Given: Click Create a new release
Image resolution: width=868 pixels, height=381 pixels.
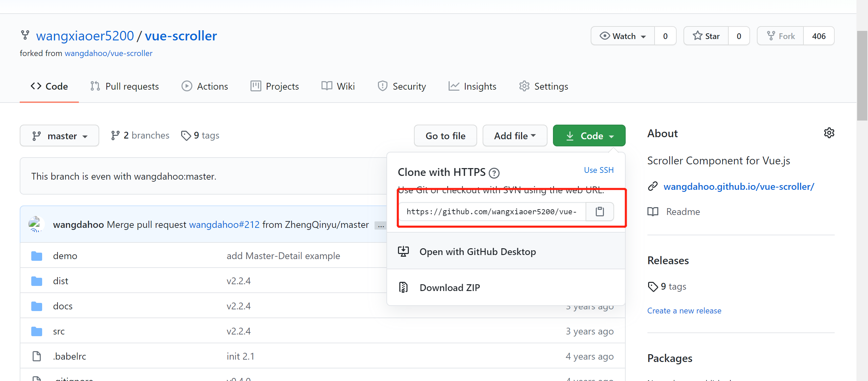Looking at the screenshot, I should tap(684, 311).
